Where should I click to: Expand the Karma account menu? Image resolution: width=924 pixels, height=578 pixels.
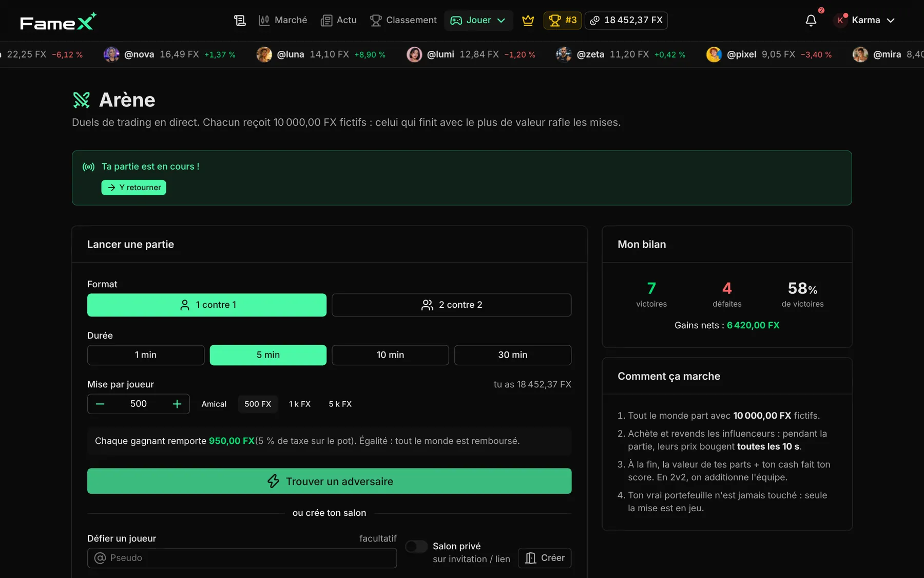pyautogui.click(x=865, y=21)
